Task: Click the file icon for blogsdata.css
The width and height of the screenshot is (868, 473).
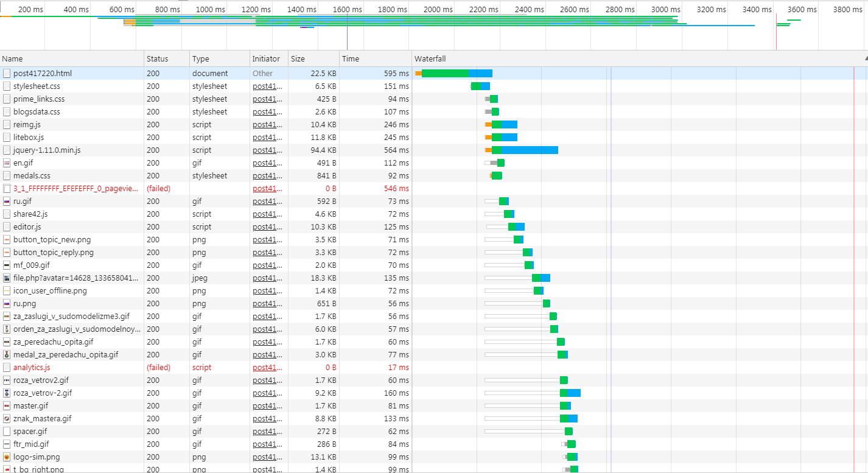Action: pyautogui.click(x=7, y=111)
